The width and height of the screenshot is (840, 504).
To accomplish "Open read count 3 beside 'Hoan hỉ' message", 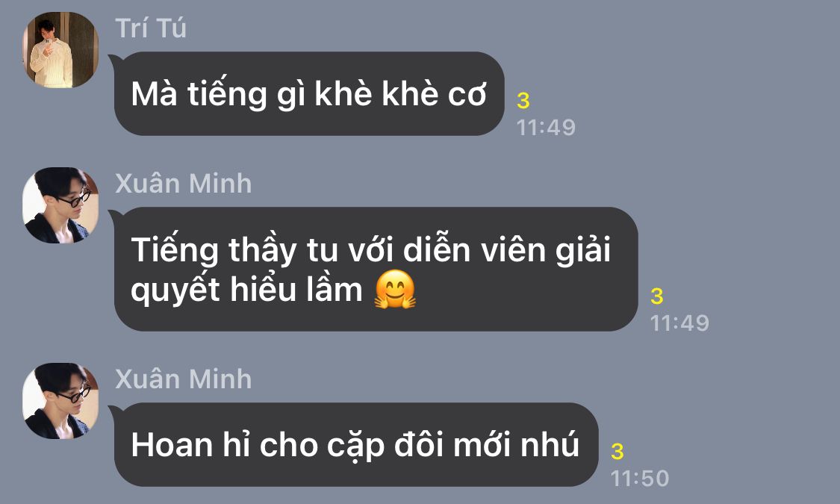I will click(617, 452).
